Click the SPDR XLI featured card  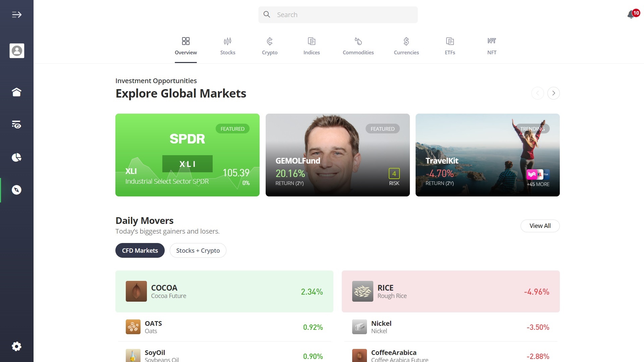[x=187, y=155]
